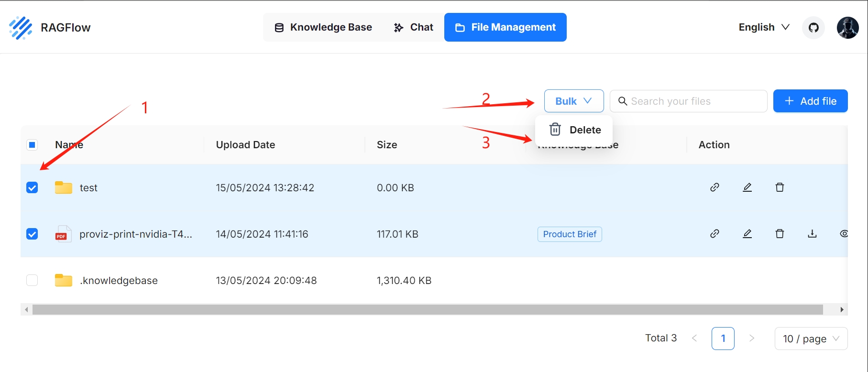The image size is (868, 372).
Task: Click download icon for proviz-print PDF
Action: (812, 234)
